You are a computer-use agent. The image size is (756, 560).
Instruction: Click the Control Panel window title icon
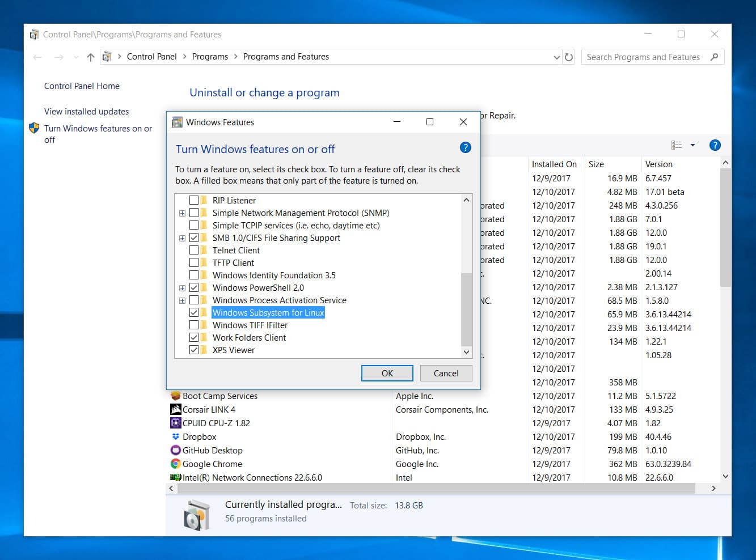34,34
